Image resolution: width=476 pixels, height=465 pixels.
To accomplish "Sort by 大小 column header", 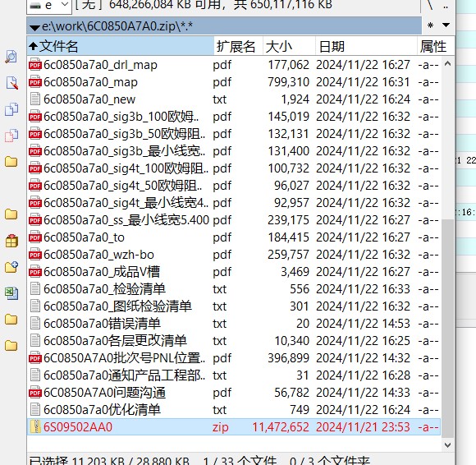I will [289, 47].
